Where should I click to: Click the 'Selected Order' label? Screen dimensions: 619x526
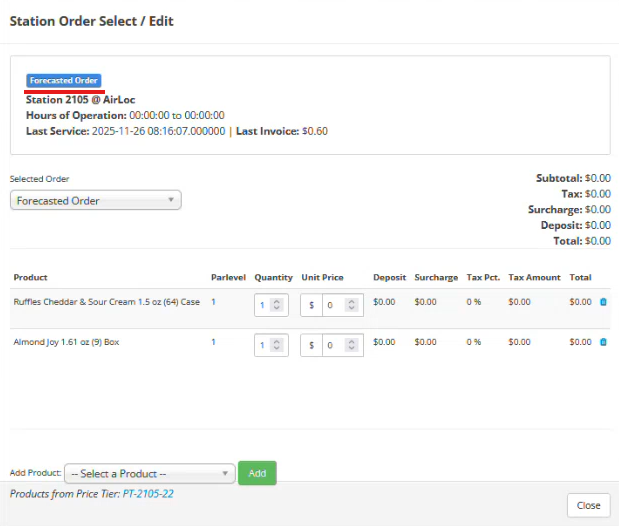39,179
